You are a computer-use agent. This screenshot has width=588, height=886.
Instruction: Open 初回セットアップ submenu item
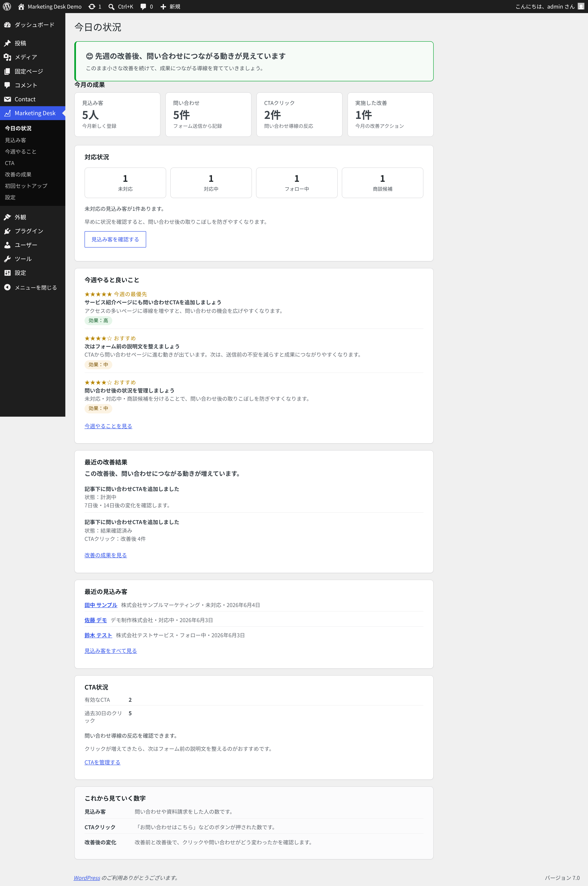pos(26,186)
